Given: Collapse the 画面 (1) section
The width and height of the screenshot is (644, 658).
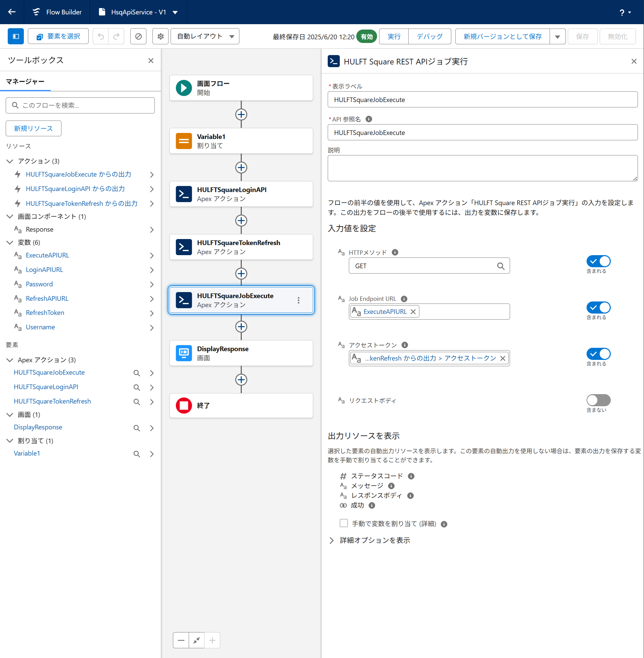Looking at the screenshot, I should point(10,415).
